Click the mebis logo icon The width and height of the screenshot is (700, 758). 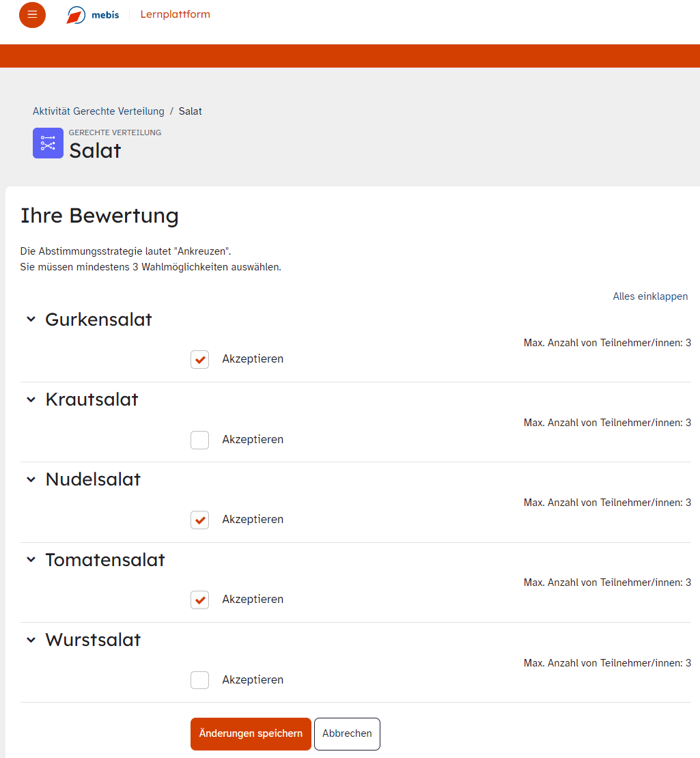[76, 15]
